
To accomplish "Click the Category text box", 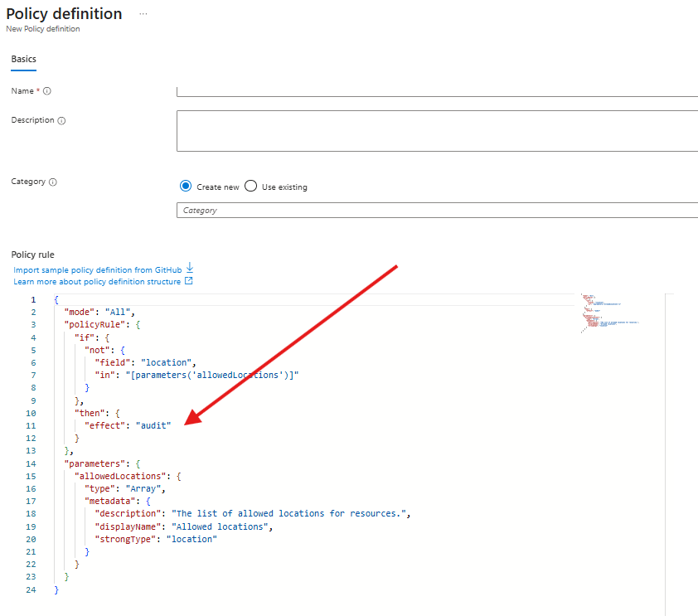I will pyautogui.click(x=437, y=211).
